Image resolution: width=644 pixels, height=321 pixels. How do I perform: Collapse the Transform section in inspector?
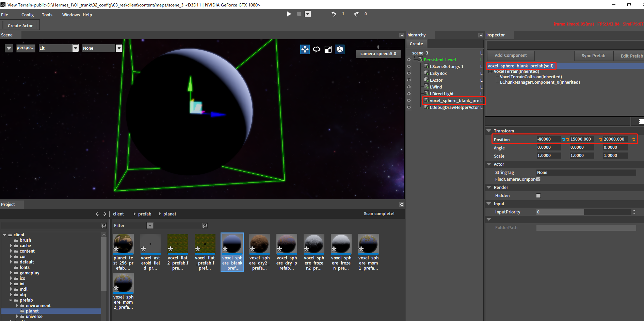click(x=489, y=131)
